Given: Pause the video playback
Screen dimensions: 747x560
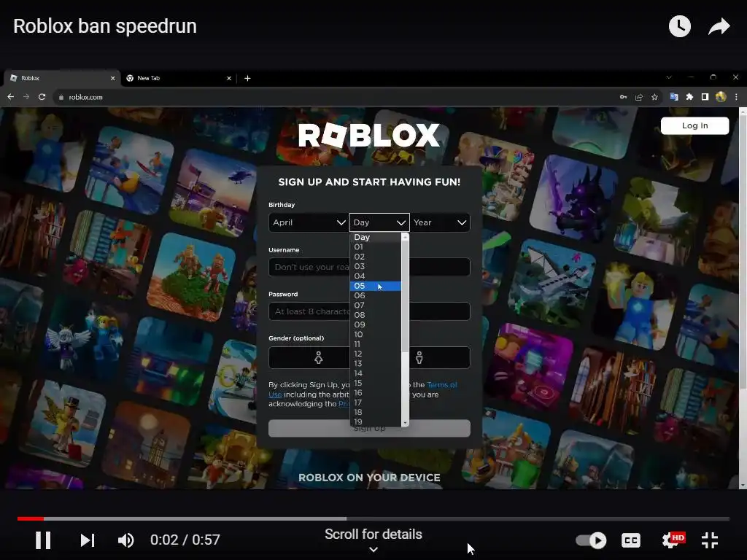Looking at the screenshot, I should coord(43,540).
